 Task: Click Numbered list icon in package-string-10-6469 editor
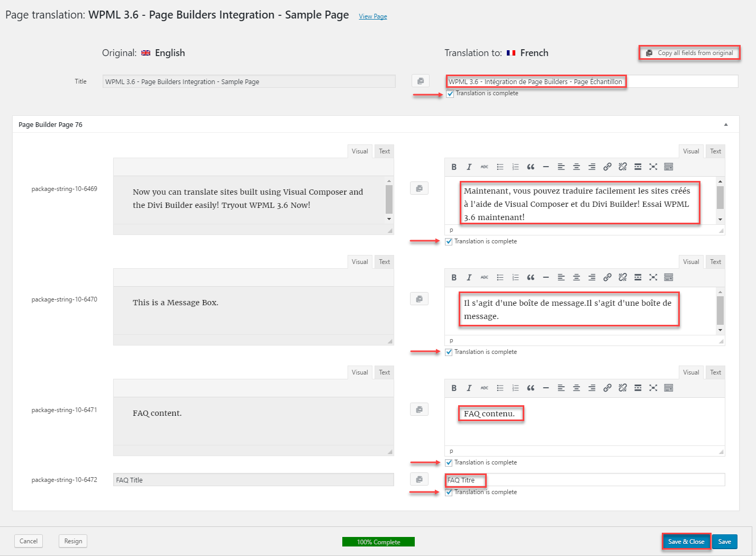(515, 167)
